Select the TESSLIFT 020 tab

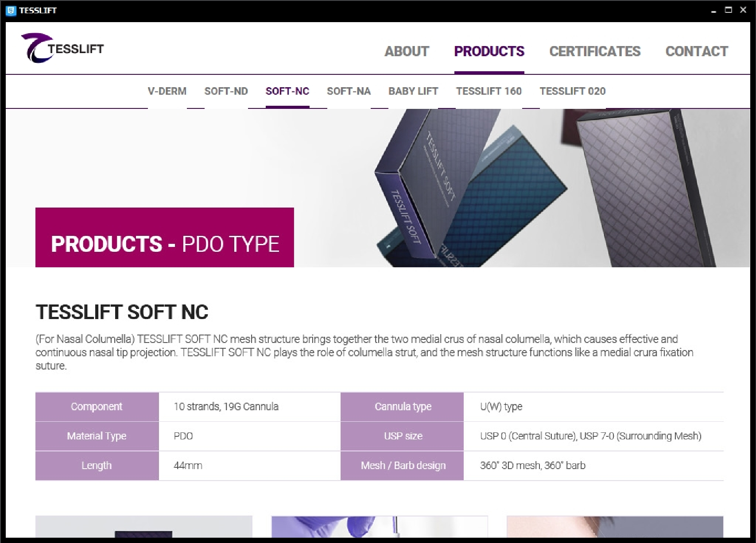click(573, 91)
